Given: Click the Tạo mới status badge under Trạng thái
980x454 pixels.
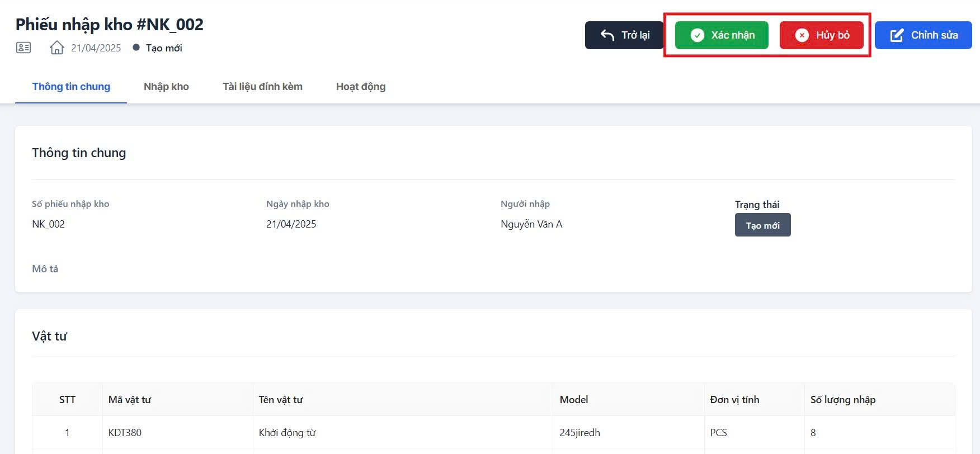Looking at the screenshot, I should tap(762, 225).
